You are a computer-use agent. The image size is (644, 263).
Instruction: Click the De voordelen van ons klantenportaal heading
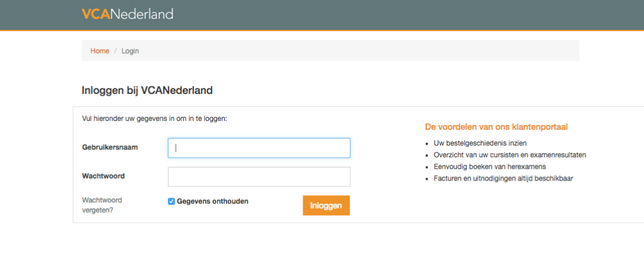coord(496,127)
